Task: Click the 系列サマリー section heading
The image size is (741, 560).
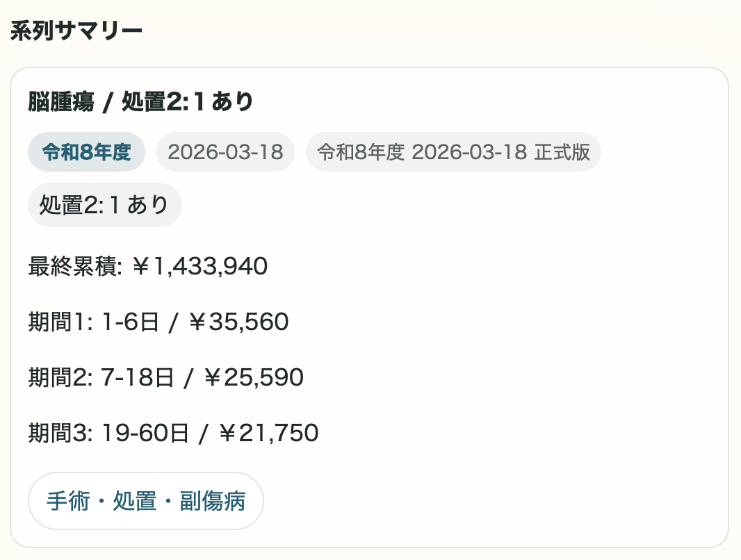Action: coord(76,31)
